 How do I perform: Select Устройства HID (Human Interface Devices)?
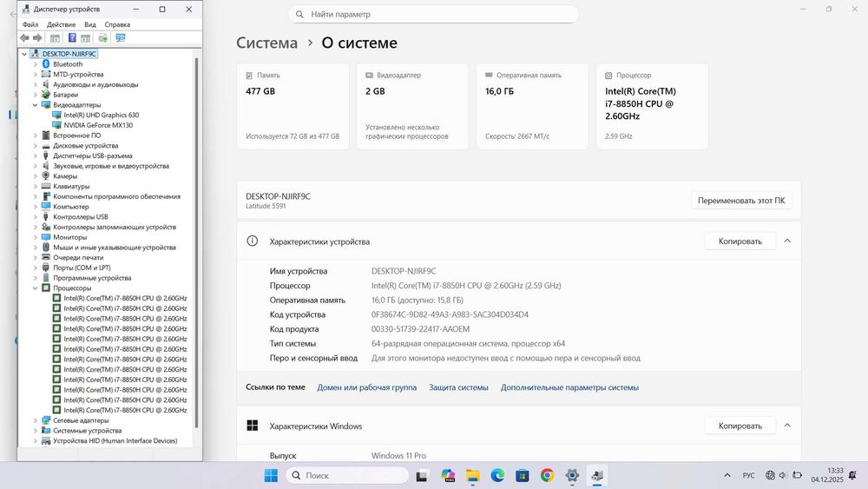click(x=115, y=441)
